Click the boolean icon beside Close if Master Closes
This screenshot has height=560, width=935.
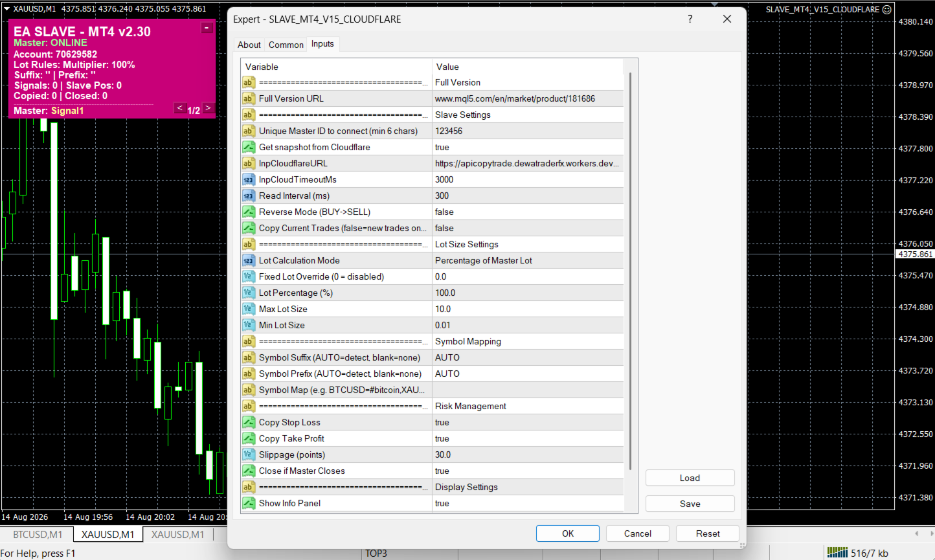(x=249, y=471)
